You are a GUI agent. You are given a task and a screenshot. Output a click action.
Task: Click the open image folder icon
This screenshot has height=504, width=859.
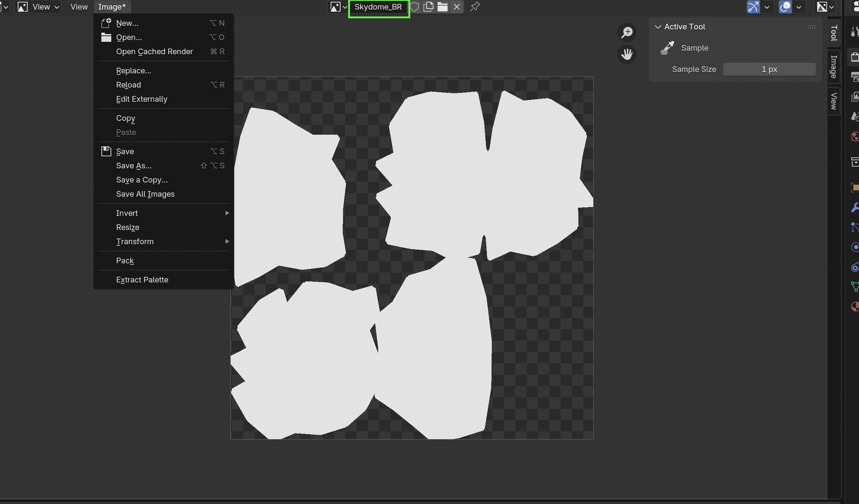coord(443,7)
